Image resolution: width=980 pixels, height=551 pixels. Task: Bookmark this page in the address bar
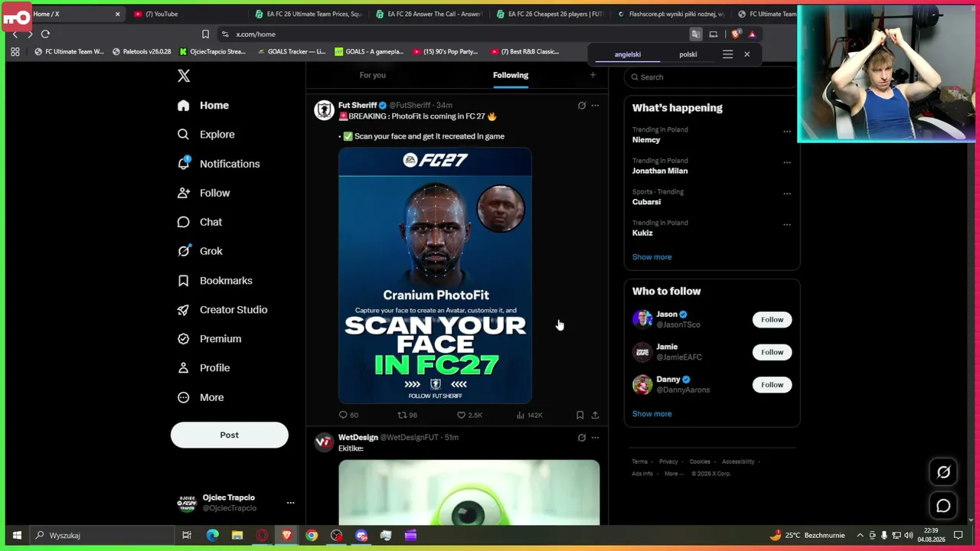(x=205, y=34)
